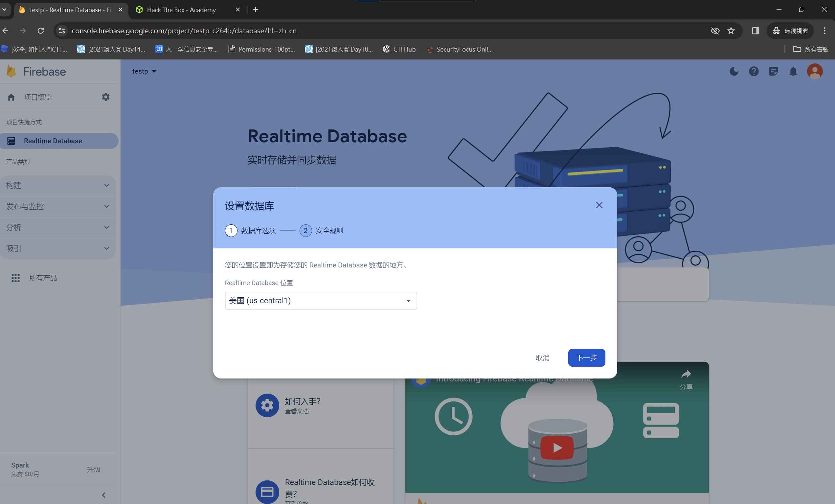Open the notifications bell

click(793, 71)
